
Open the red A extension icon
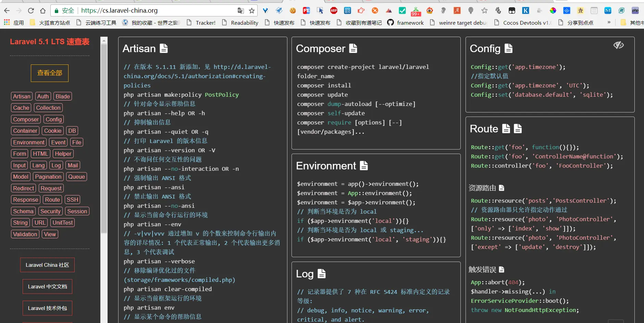457,11
